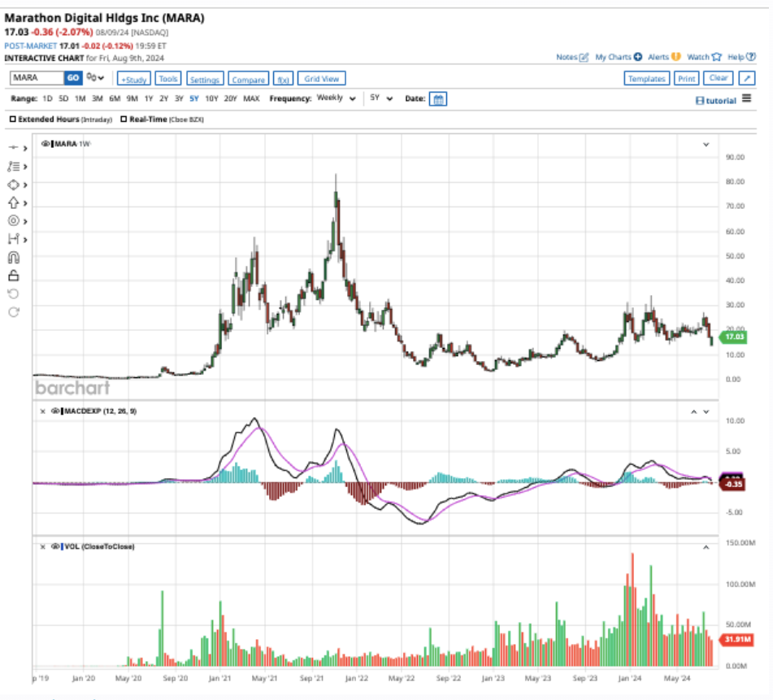This screenshot has width=773, height=700.
Task: Toggle visibility of MARA price plot
Action: click(46, 144)
